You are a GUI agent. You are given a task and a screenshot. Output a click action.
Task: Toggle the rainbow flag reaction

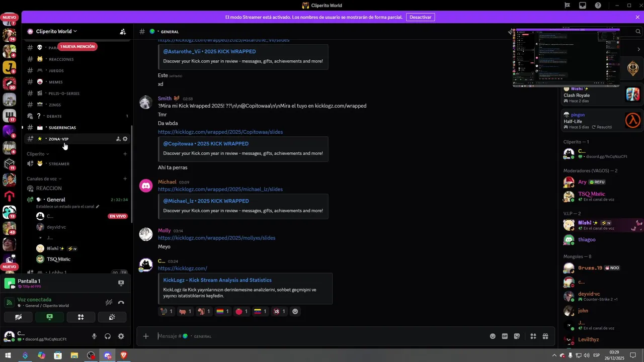pos(223,312)
